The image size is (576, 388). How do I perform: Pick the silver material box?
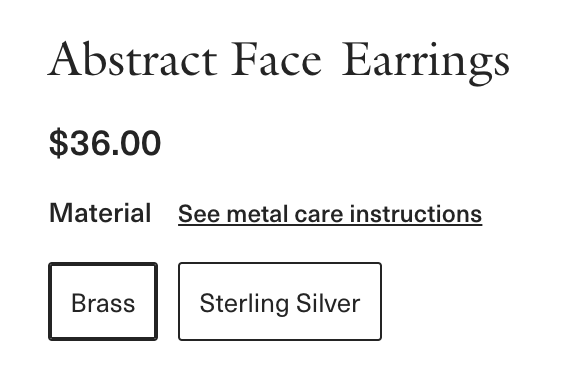[x=280, y=301]
